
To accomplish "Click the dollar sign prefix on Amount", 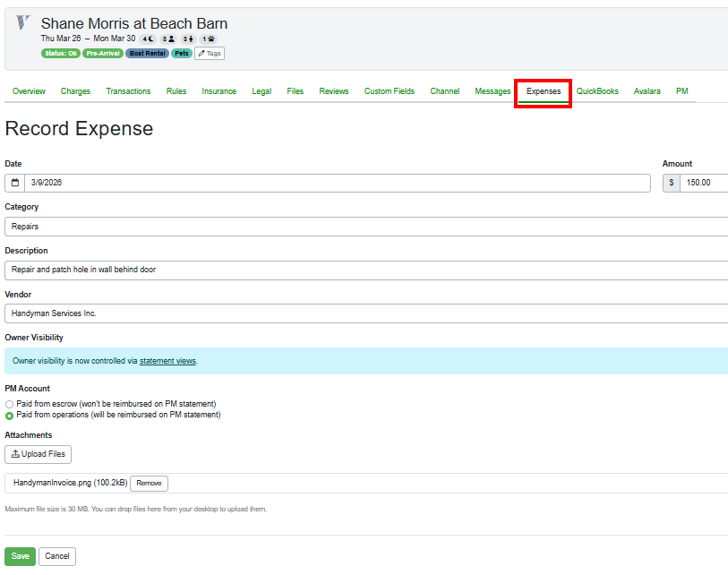I will tap(671, 182).
